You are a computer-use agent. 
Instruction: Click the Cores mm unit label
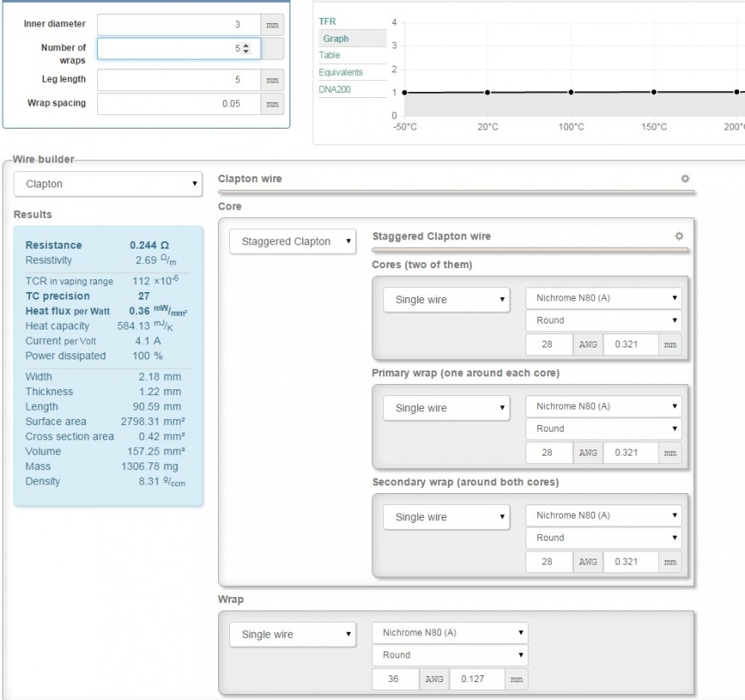pos(670,344)
